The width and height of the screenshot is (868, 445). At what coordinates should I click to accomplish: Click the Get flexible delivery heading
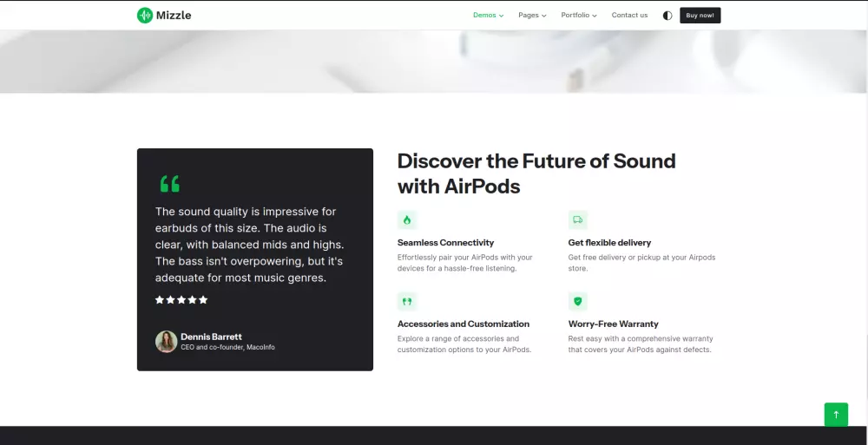click(609, 242)
